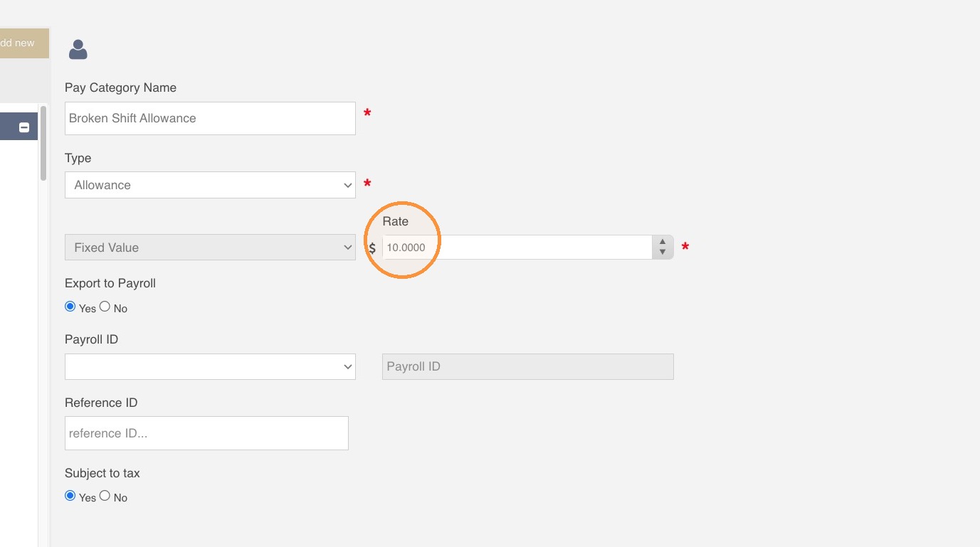
Task: Click the Reference ID text field
Action: 206,433
